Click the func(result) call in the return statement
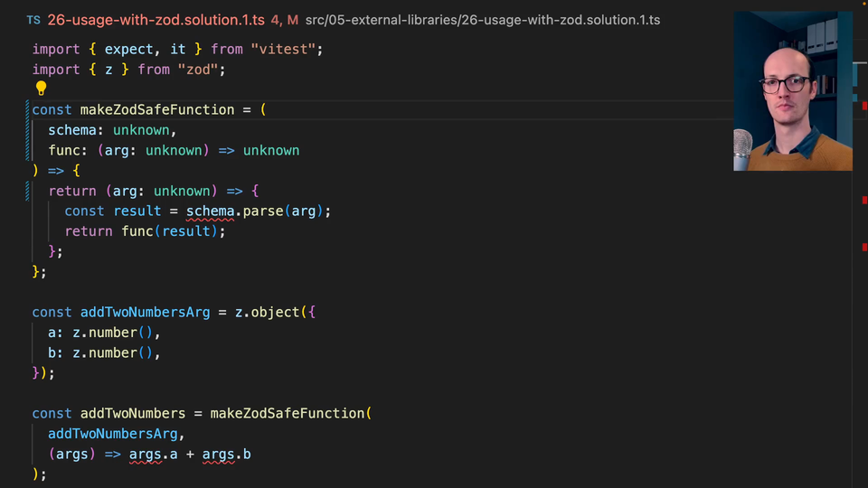 [173, 230]
